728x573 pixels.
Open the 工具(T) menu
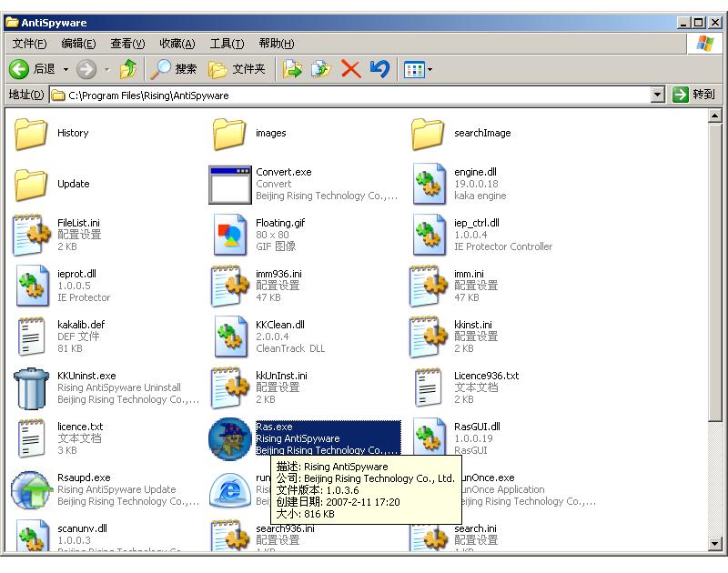[227, 44]
